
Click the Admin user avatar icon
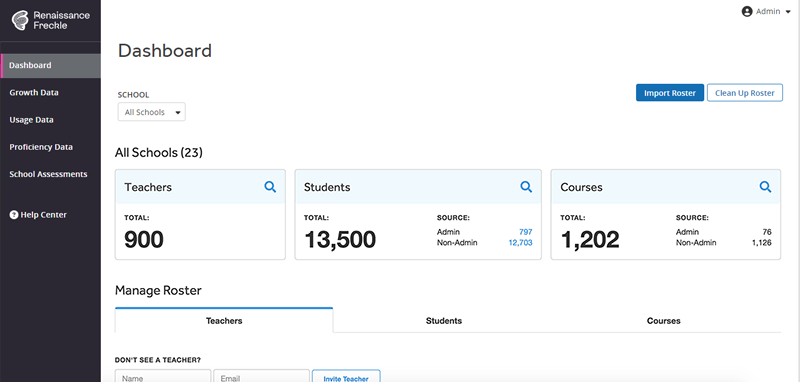tap(747, 11)
